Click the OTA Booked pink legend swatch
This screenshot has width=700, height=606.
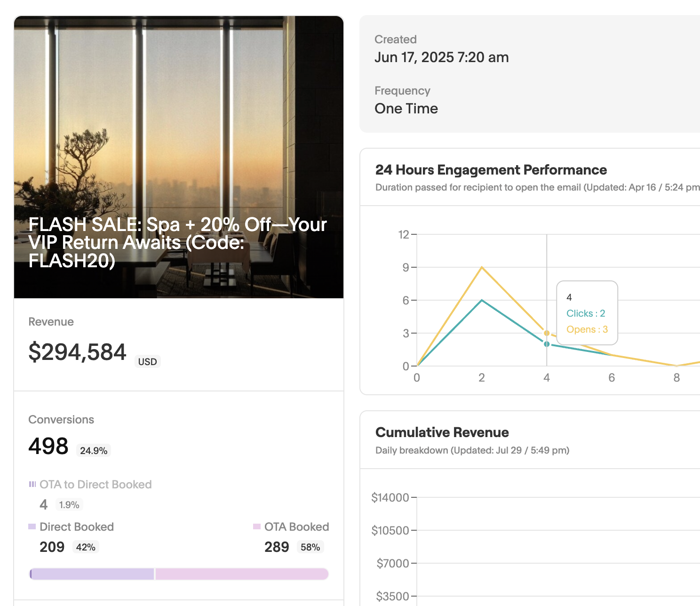click(x=257, y=526)
